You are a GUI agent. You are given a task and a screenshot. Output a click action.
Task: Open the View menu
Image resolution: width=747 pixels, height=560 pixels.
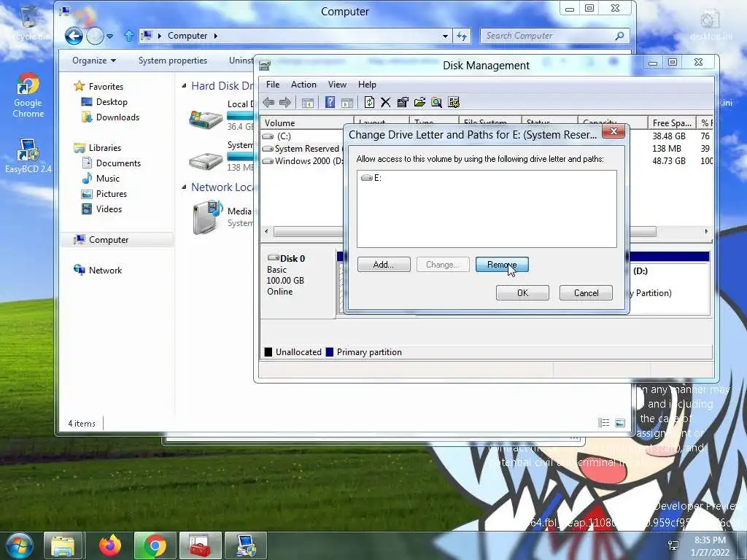click(x=337, y=85)
